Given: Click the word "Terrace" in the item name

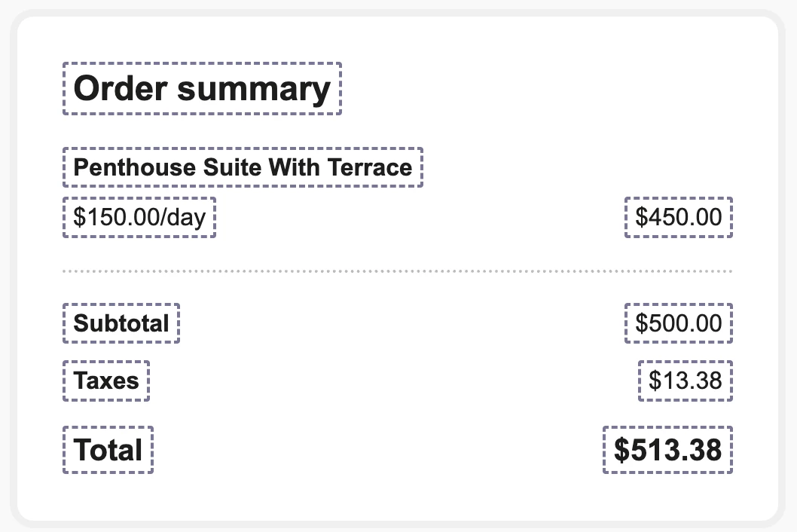Looking at the screenshot, I should pos(369,167).
